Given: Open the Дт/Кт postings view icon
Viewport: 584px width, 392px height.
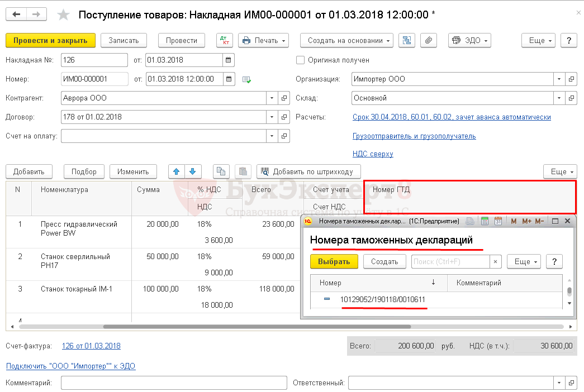Looking at the screenshot, I should point(225,41).
